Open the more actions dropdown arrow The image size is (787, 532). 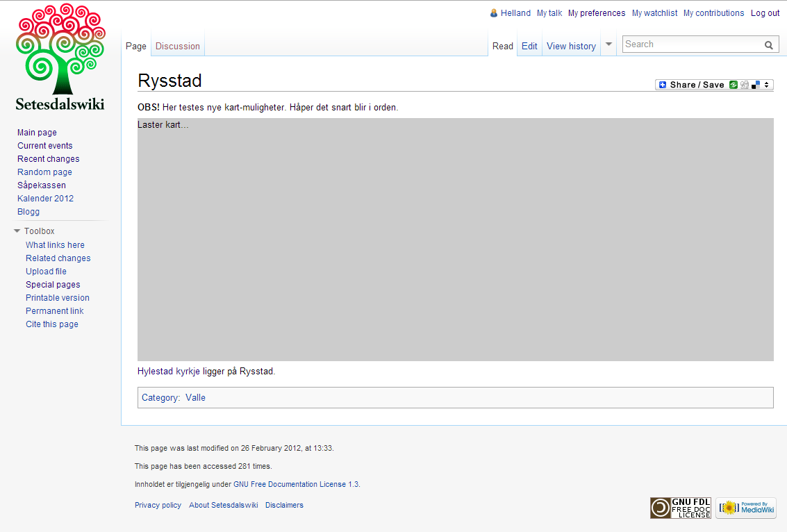click(608, 44)
